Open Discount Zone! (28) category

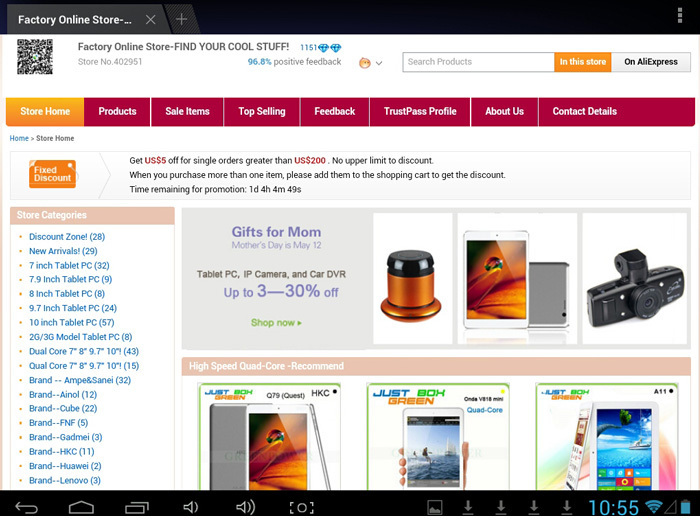tap(67, 237)
